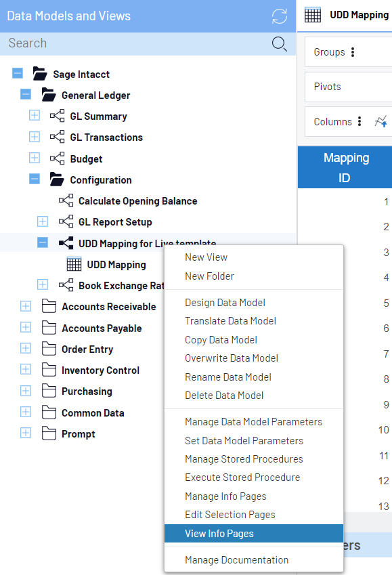Expand the Common Data folder
Viewport: 392px width, 575px height.
click(26, 412)
